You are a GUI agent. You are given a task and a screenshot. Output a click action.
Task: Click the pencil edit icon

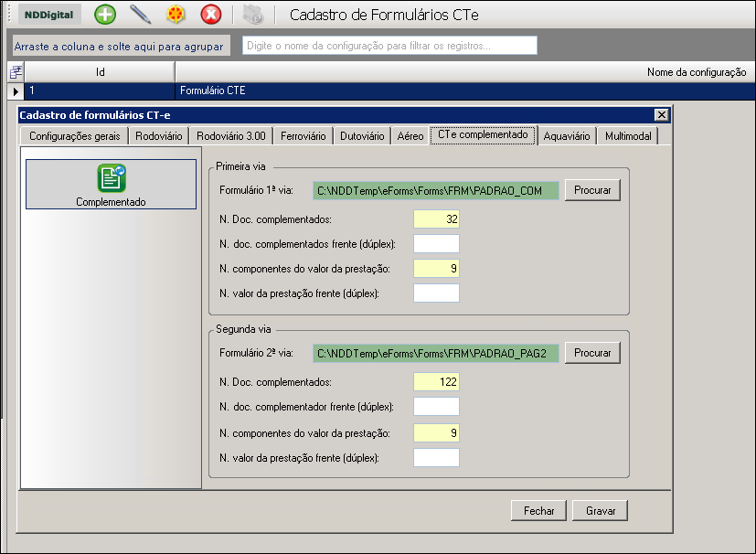[141, 15]
